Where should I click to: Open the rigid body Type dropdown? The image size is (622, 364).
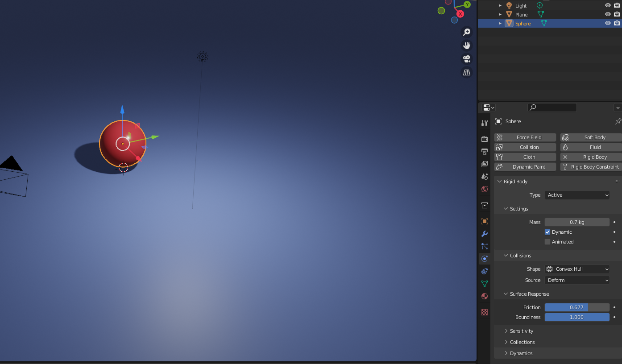[577, 195]
